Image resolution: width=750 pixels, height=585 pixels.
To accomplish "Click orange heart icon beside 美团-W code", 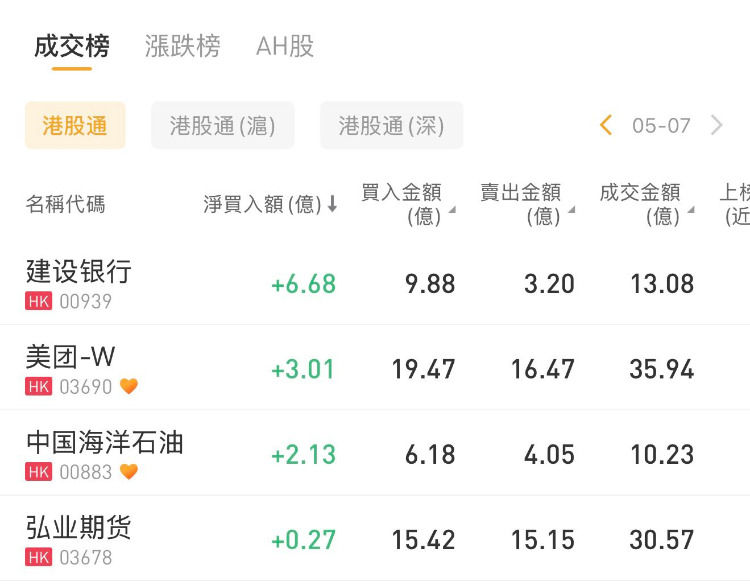I will pyautogui.click(x=129, y=387).
